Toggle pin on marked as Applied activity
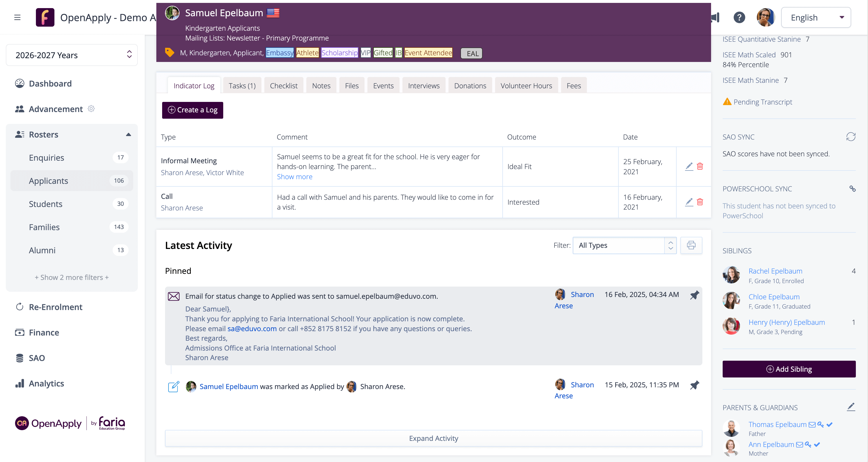This screenshot has width=868, height=462. pyautogui.click(x=694, y=385)
